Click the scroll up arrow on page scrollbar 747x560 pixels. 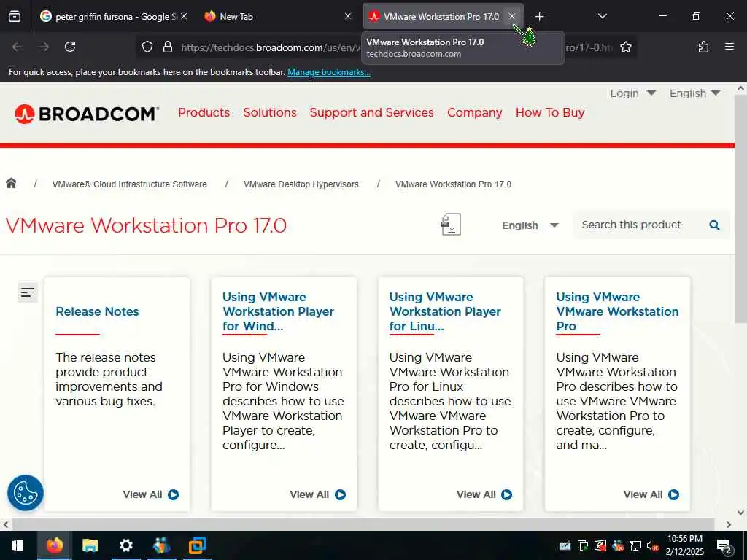(x=741, y=88)
